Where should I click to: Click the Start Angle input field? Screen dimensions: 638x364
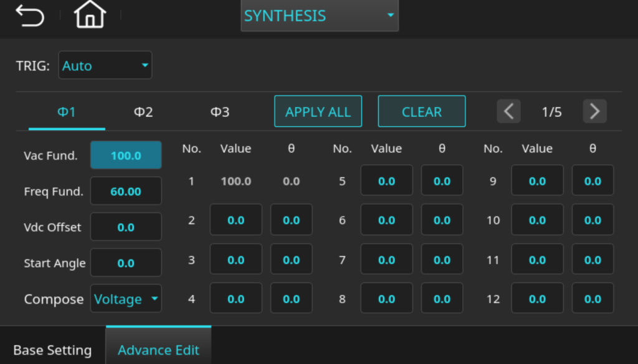click(x=126, y=263)
